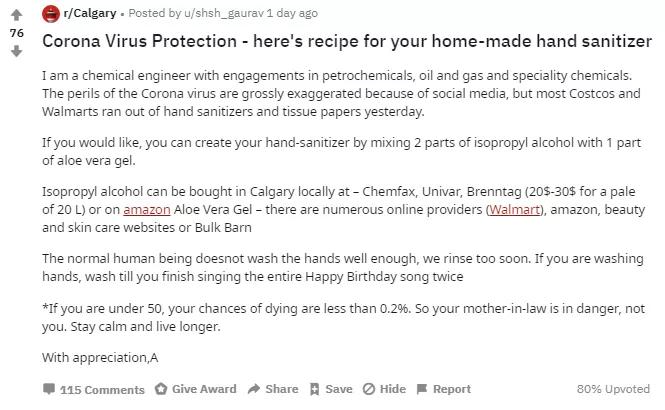Viewport: 665px width, 410px height.
Task: Upvote the hand sanitizer post
Action: (x=16, y=15)
